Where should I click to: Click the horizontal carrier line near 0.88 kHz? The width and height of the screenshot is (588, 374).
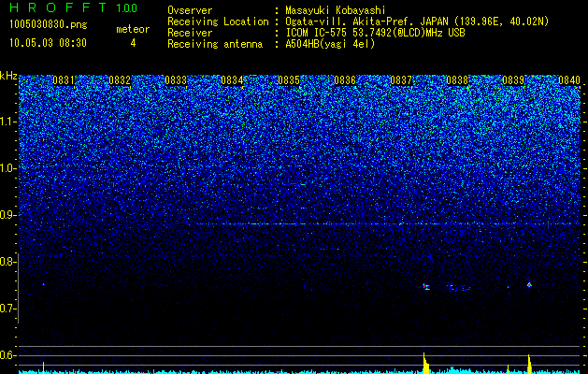click(x=388, y=224)
